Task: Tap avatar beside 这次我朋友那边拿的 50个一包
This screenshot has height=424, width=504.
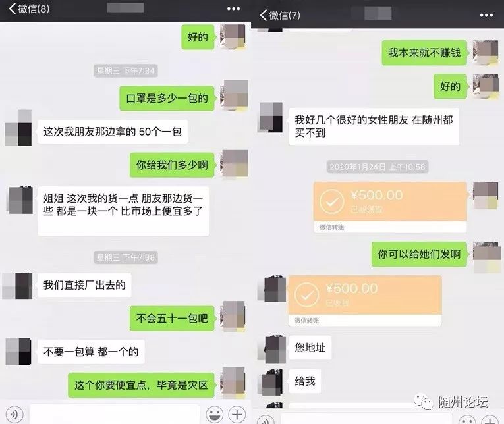Action: [18, 128]
